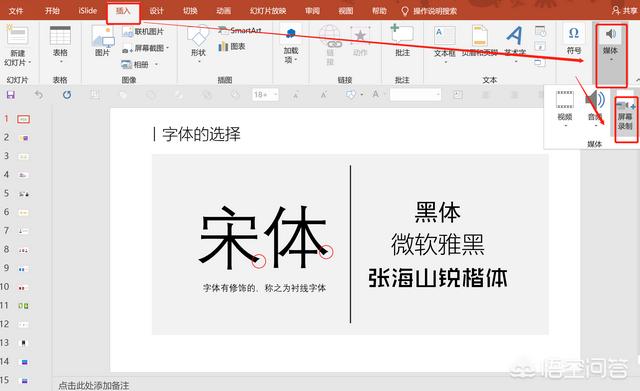Open 页眉和页脚 header and footer

point(480,41)
